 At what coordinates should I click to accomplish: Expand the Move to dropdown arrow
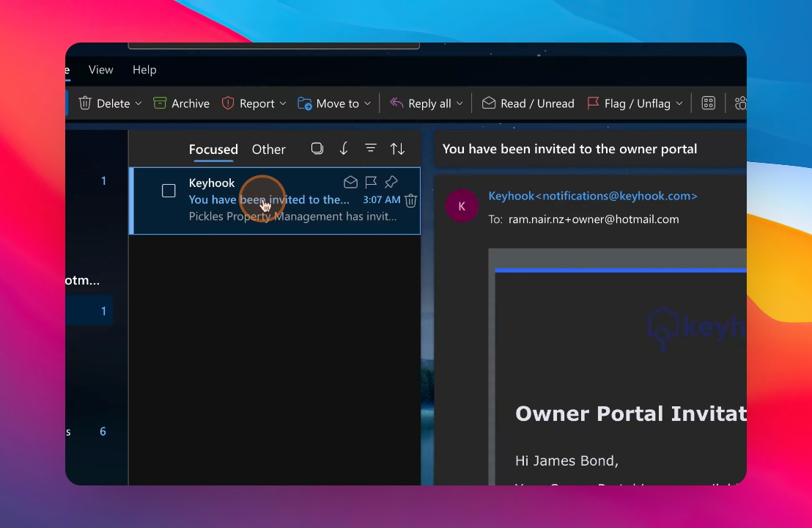(368, 103)
